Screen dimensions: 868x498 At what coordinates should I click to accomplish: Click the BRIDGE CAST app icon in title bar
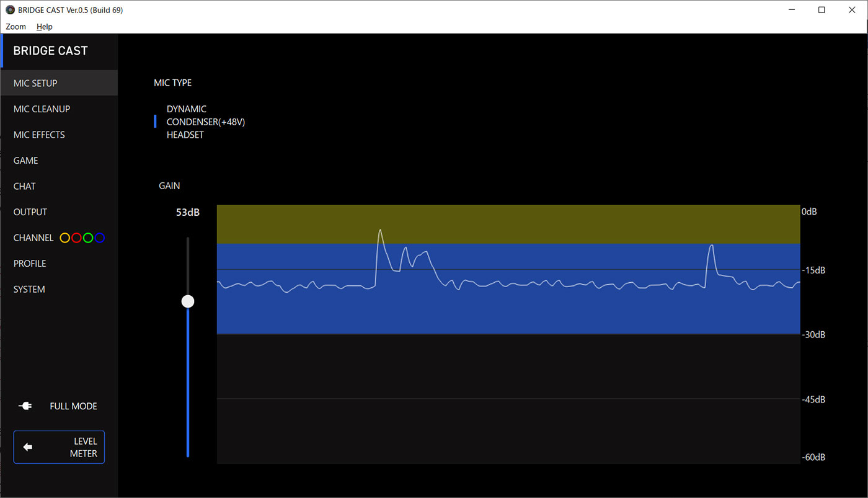pyautogui.click(x=10, y=10)
